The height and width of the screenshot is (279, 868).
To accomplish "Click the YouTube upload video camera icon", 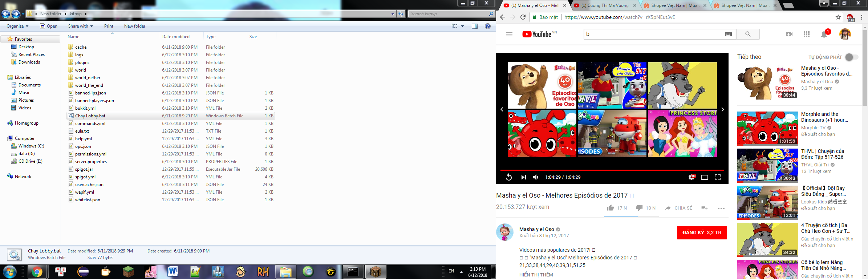I will pyautogui.click(x=789, y=34).
